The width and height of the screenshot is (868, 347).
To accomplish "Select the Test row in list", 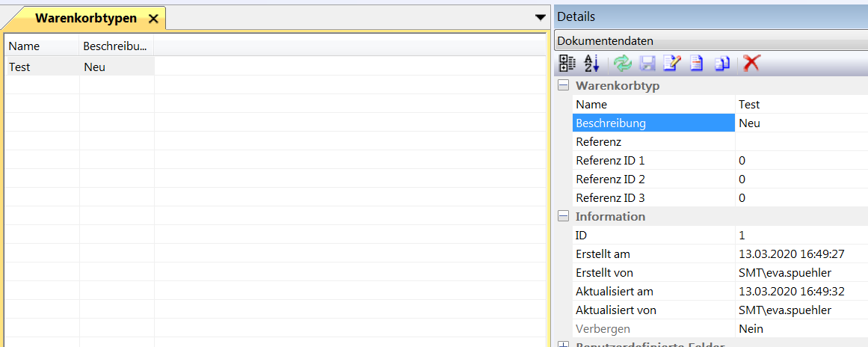I will point(42,67).
